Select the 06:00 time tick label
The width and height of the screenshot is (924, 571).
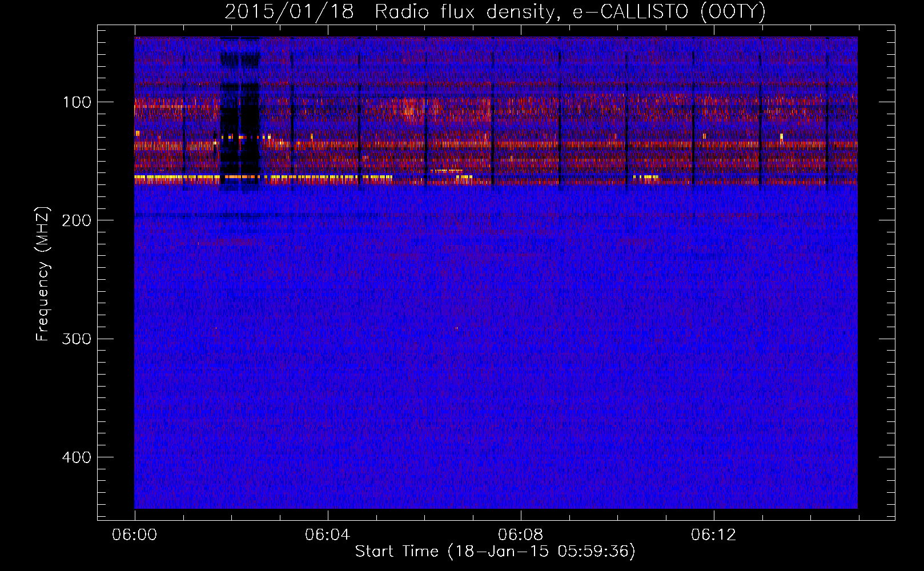[x=135, y=535]
